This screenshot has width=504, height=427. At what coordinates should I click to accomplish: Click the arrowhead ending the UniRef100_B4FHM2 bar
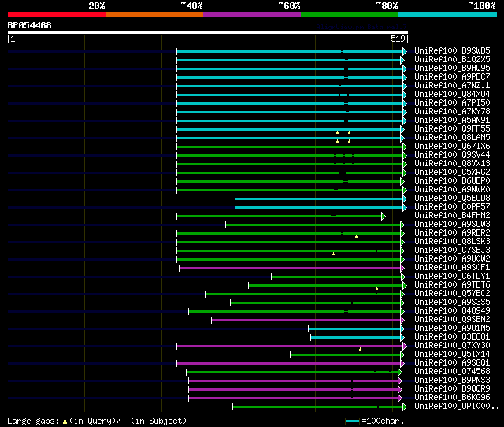click(384, 216)
